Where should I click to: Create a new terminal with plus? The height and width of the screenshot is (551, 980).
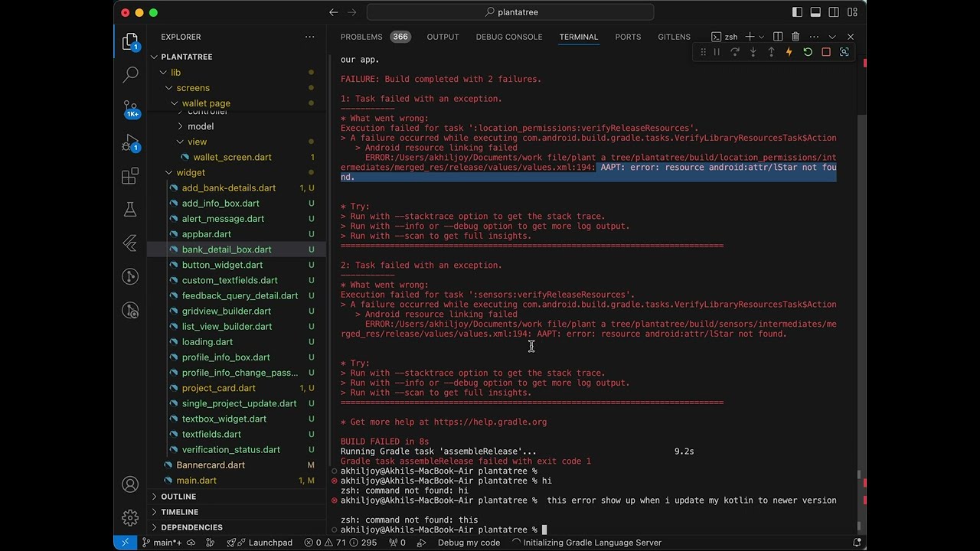pos(750,37)
